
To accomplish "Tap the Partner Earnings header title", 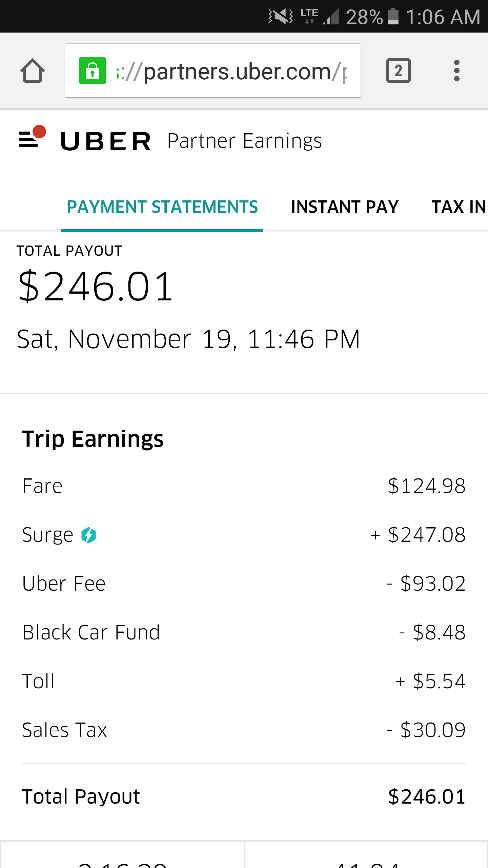I will point(244,141).
